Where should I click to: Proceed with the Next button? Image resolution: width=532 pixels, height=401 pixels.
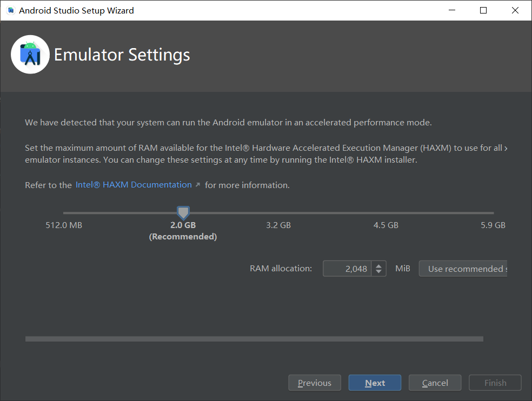[x=375, y=383]
